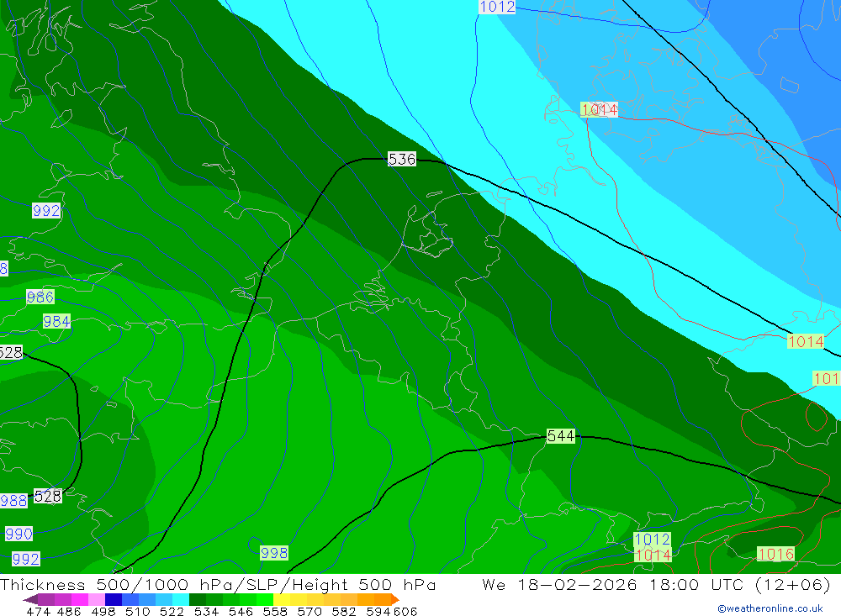
Task: Click the legend value 498
Action: click(102, 611)
